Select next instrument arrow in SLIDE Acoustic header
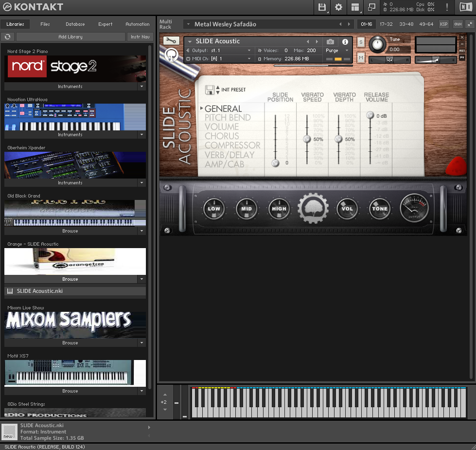This screenshot has height=450, width=476. coord(317,42)
